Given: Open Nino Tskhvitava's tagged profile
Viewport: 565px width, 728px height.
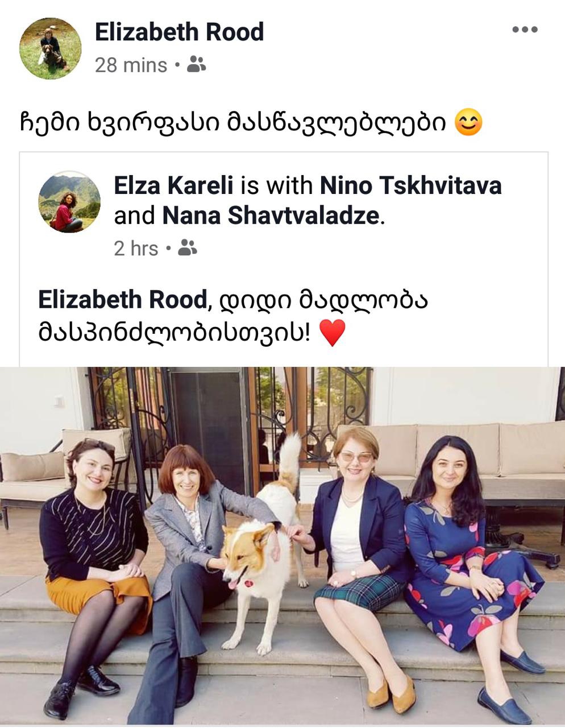Looking at the screenshot, I should [411, 185].
